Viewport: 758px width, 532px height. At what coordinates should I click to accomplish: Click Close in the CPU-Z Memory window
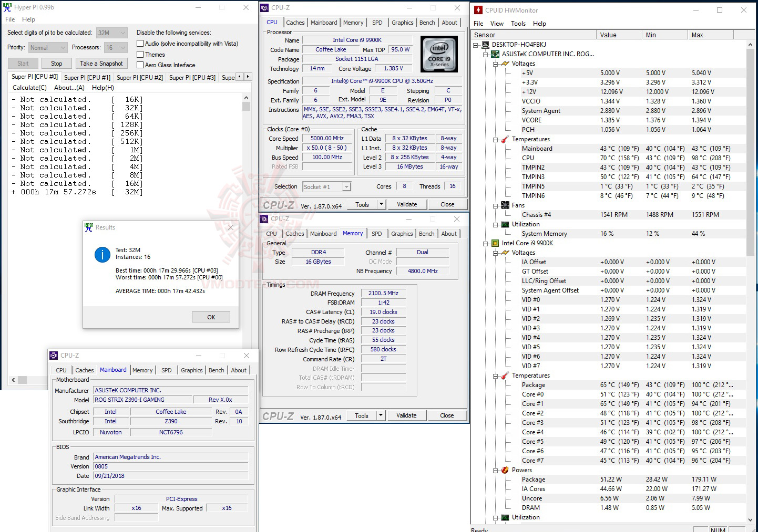point(447,415)
